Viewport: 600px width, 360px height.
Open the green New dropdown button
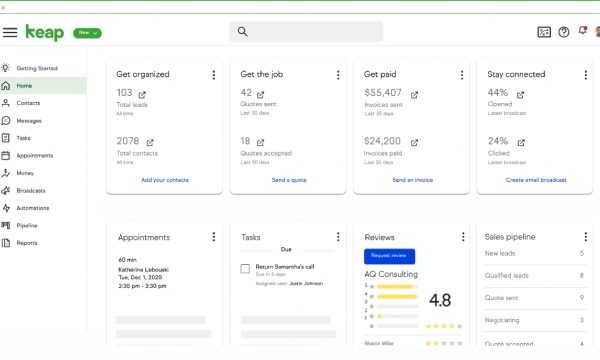click(x=87, y=33)
